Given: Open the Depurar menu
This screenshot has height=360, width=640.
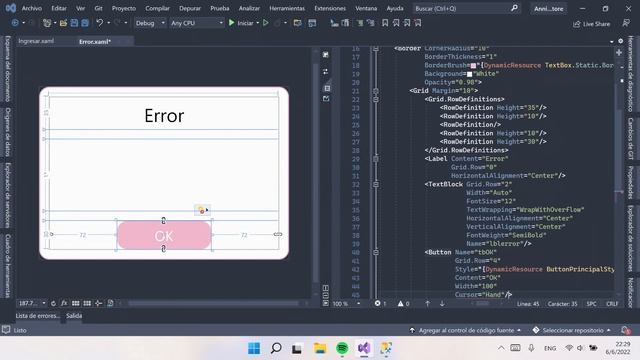Looking at the screenshot, I should (x=190, y=8).
